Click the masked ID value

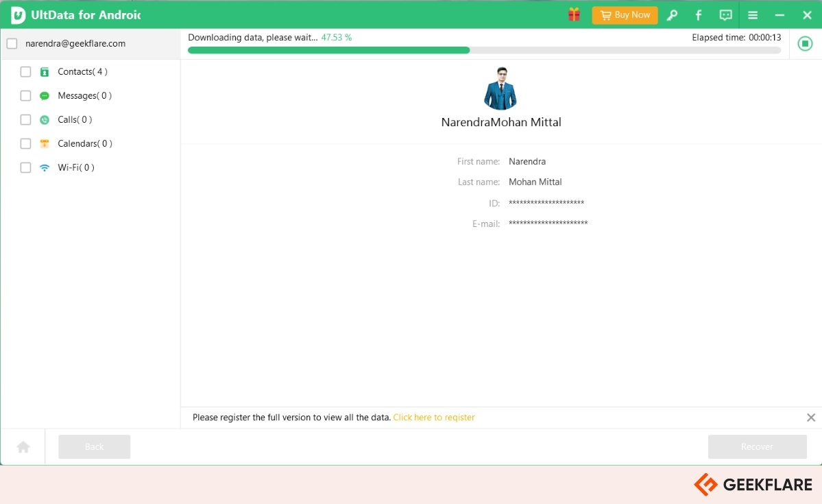546,202
